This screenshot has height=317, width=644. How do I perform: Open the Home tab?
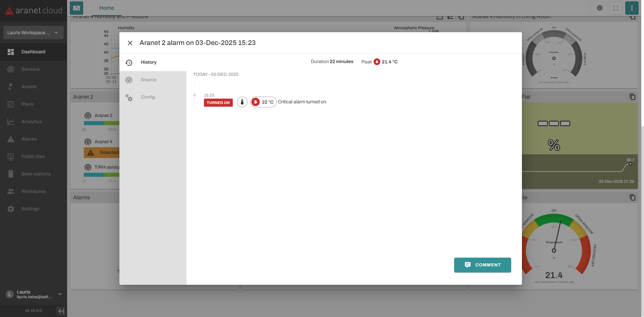click(106, 8)
